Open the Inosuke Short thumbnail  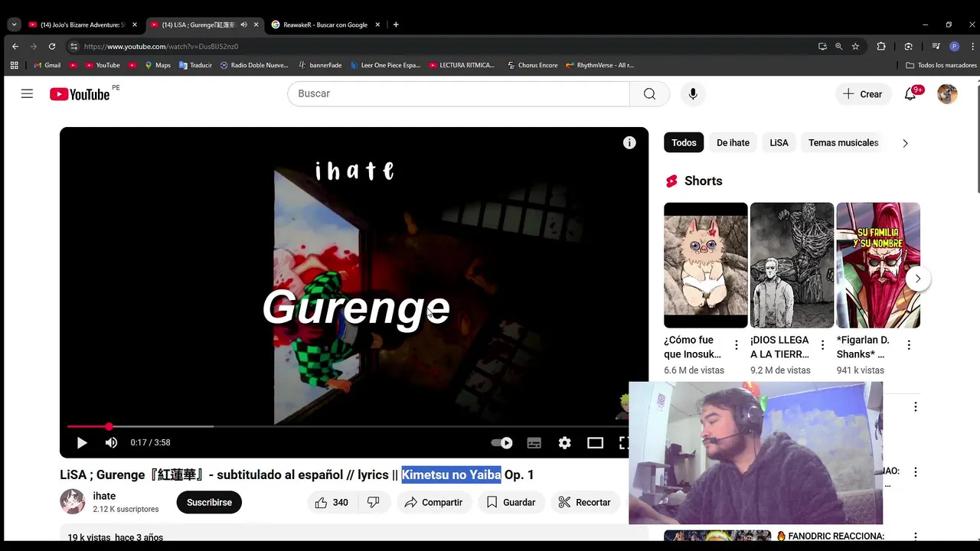706,265
